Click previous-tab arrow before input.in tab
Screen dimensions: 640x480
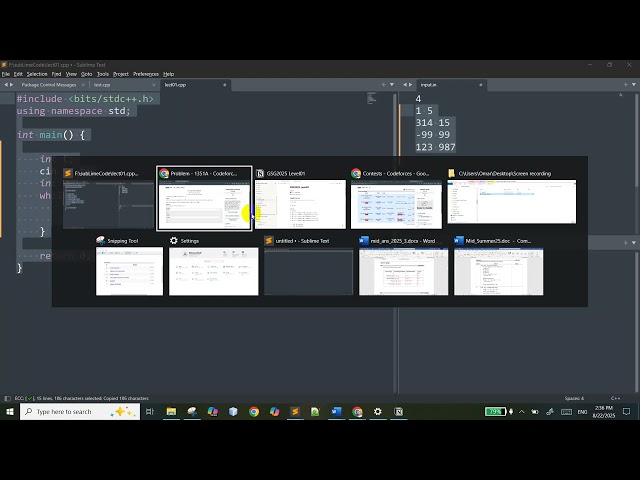pos(405,84)
